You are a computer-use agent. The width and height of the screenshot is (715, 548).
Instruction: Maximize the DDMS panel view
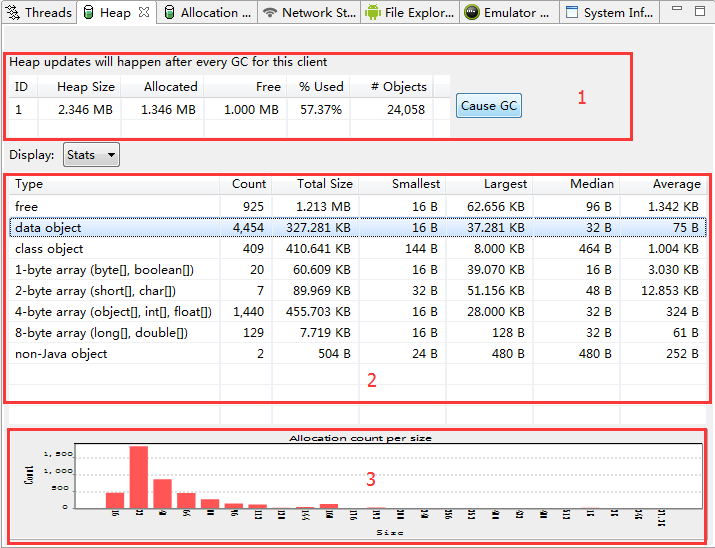click(700, 11)
